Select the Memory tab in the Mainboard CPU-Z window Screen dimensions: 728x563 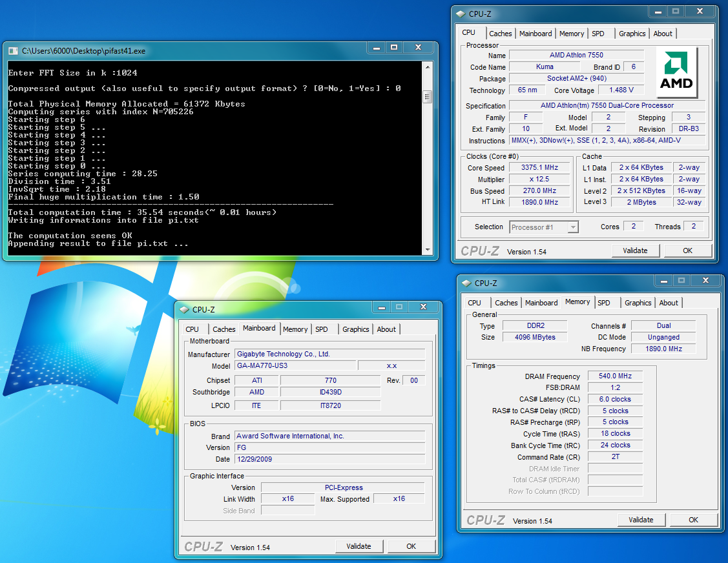[295, 329]
